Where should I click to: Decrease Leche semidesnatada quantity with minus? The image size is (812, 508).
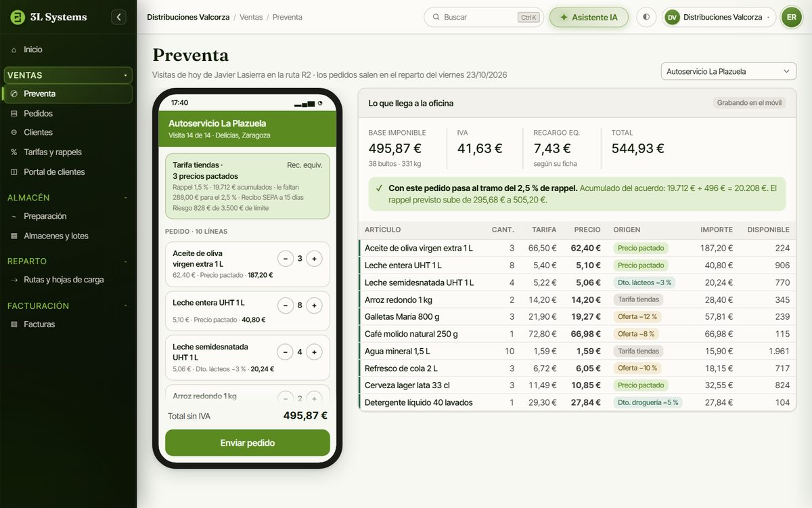tap(286, 352)
